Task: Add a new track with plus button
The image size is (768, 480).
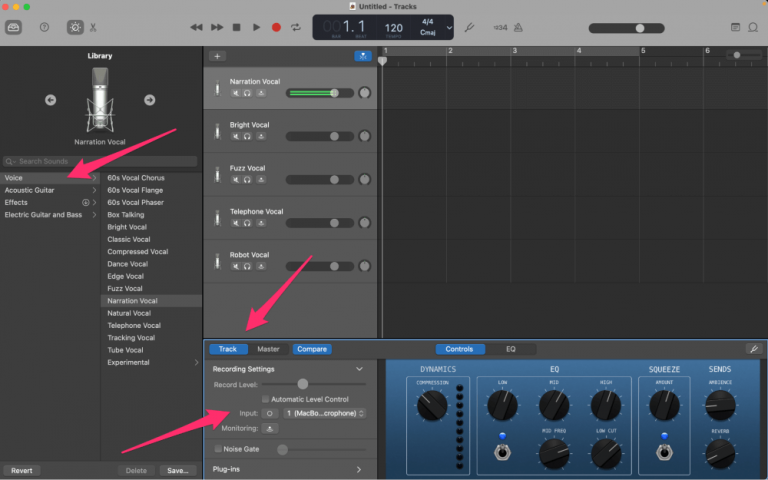Action: (x=217, y=56)
